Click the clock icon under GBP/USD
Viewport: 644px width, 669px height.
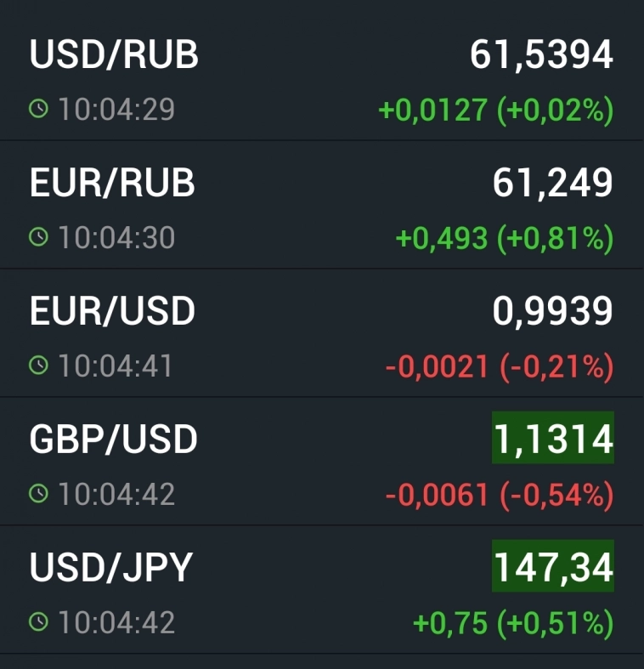tap(38, 494)
